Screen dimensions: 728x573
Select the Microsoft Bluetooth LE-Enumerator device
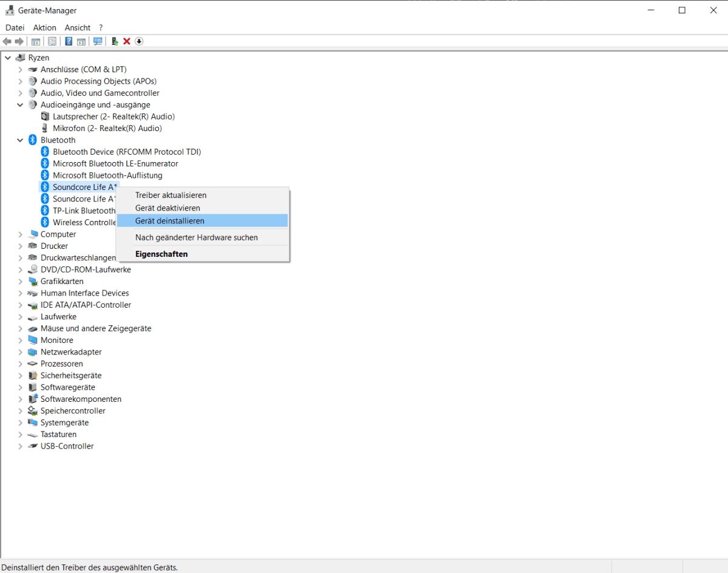coord(115,163)
